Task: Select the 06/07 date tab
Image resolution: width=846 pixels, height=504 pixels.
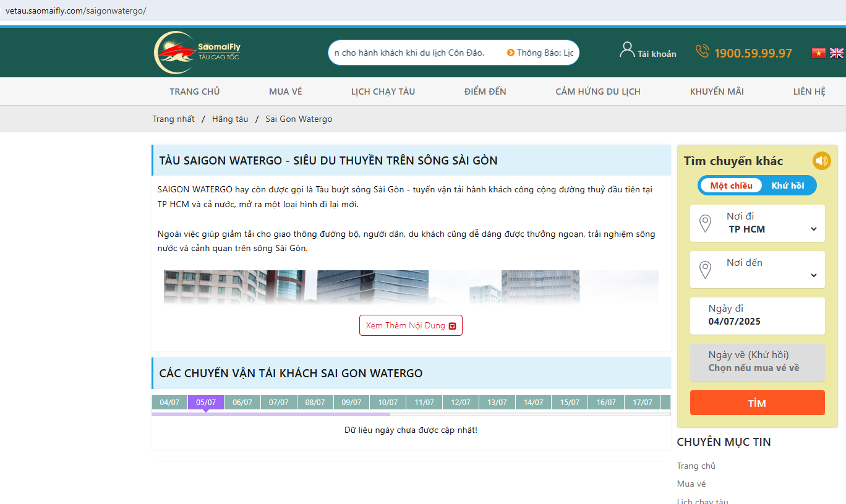Action: tap(242, 402)
